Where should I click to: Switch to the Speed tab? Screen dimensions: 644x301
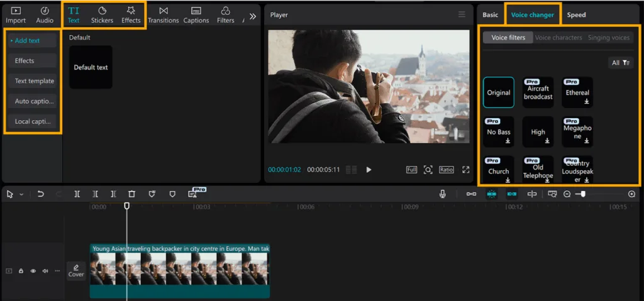(576, 15)
